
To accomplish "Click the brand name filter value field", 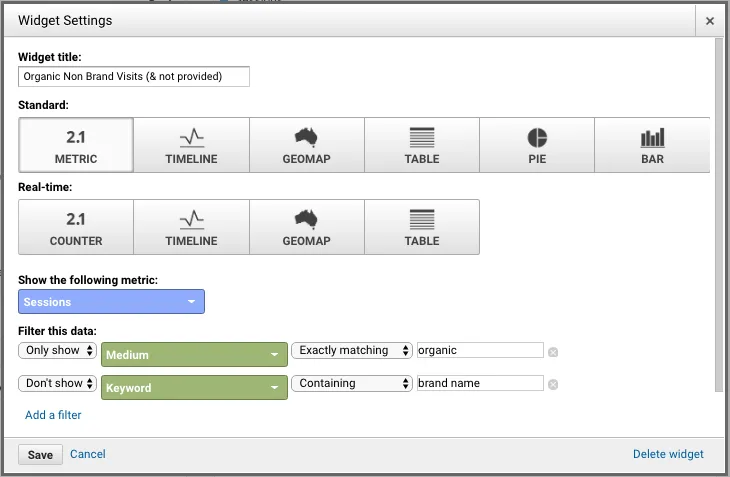I will pos(480,383).
